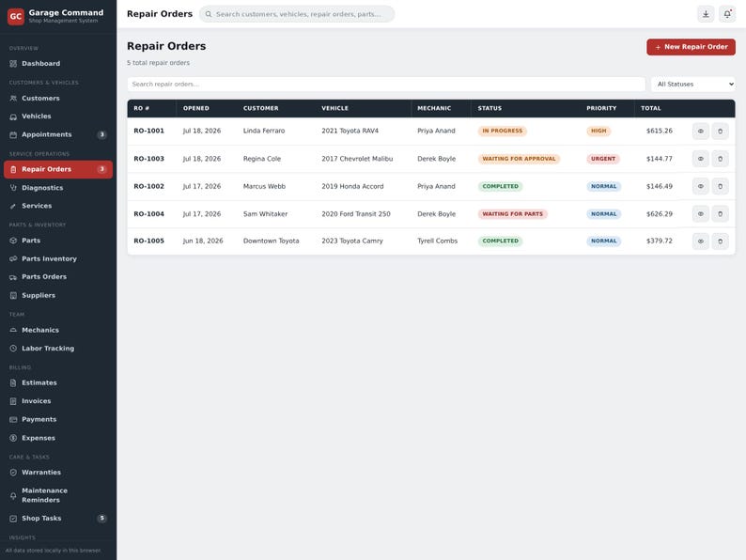This screenshot has width=746, height=560.
Task: Delete repair order RO-1004
Action: tap(720, 214)
